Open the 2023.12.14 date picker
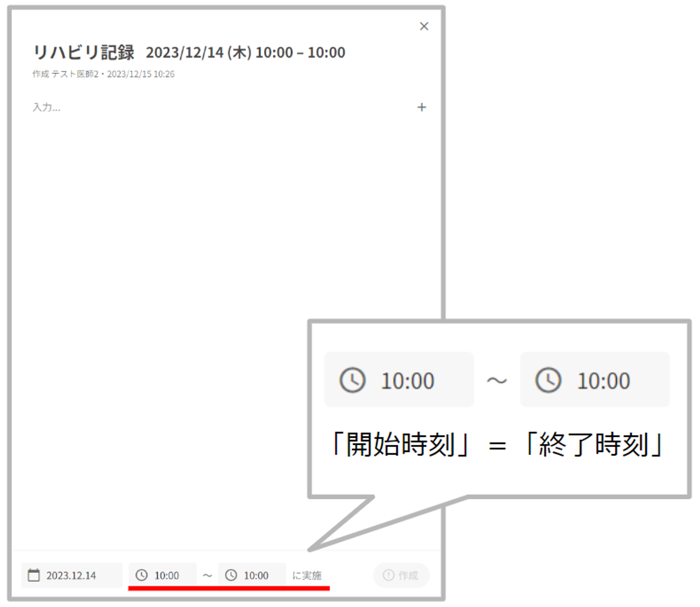This screenshot has height=607, width=700. (71, 575)
